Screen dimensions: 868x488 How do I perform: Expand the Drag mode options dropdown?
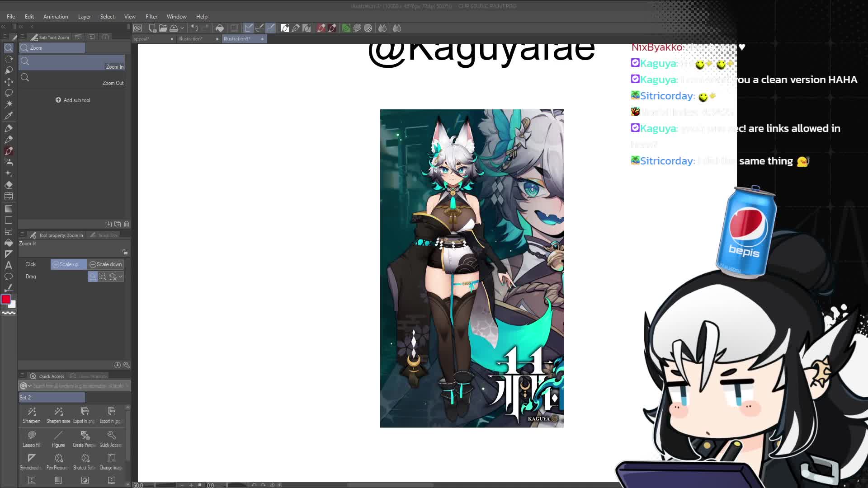121,277
